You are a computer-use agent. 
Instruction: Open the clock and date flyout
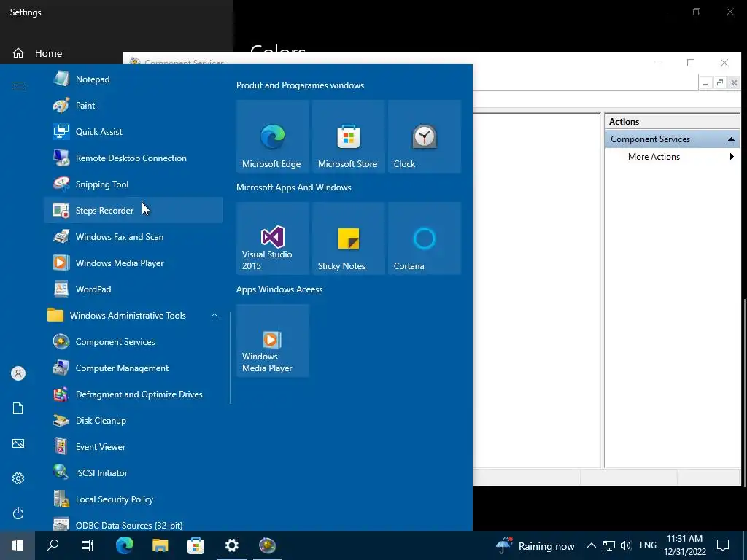tap(684, 545)
